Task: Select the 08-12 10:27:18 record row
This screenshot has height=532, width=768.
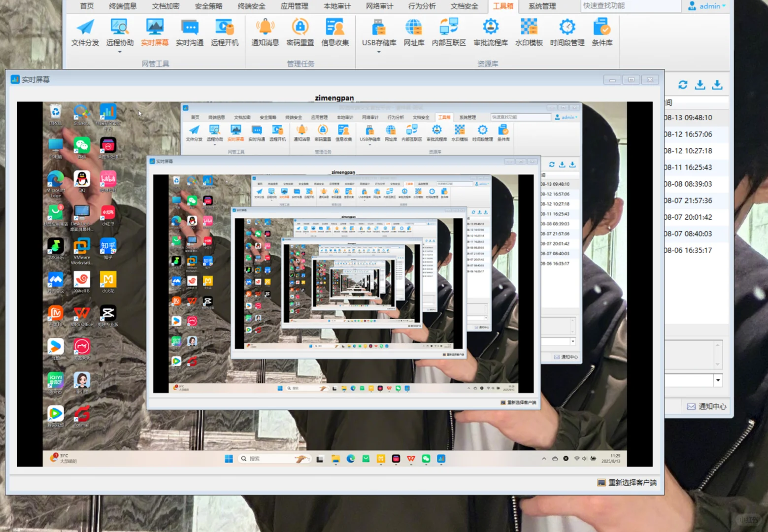Action: (x=696, y=151)
